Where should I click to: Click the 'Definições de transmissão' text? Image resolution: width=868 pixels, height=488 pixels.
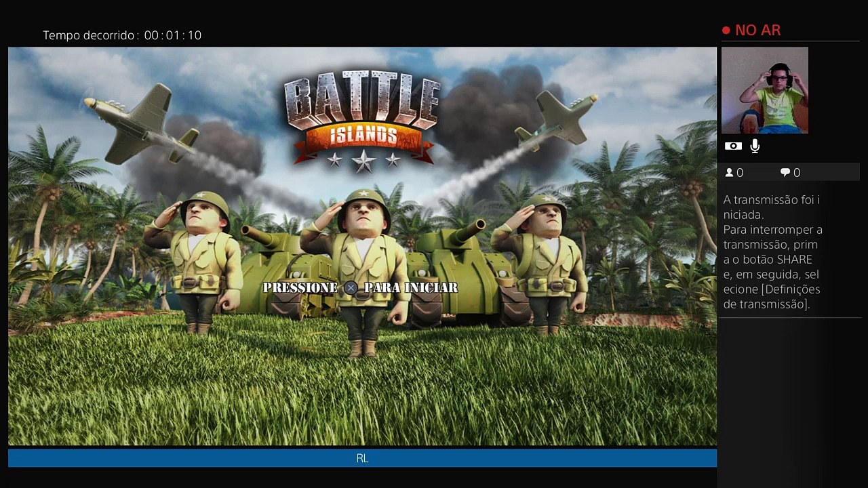click(x=772, y=297)
